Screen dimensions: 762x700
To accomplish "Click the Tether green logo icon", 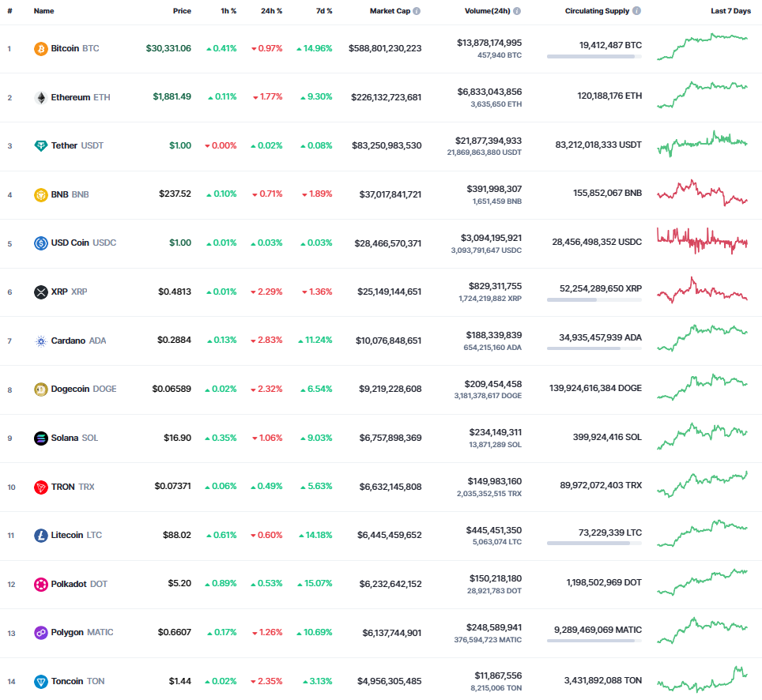I will coord(41,145).
